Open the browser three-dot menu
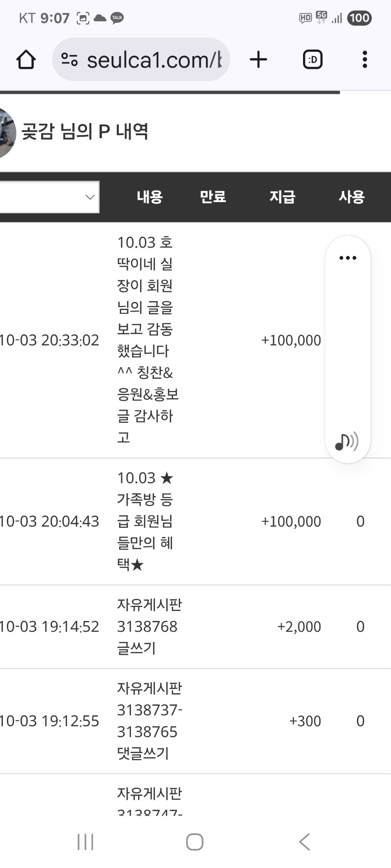 pos(365,60)
